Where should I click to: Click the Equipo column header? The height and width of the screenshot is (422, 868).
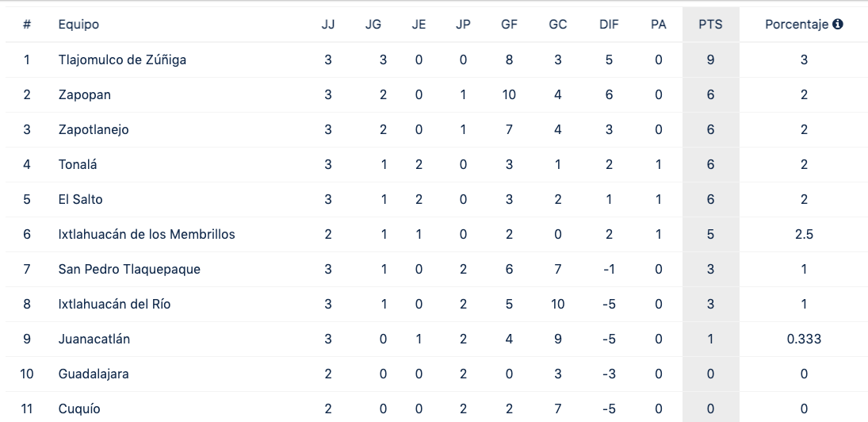point(78,25)
